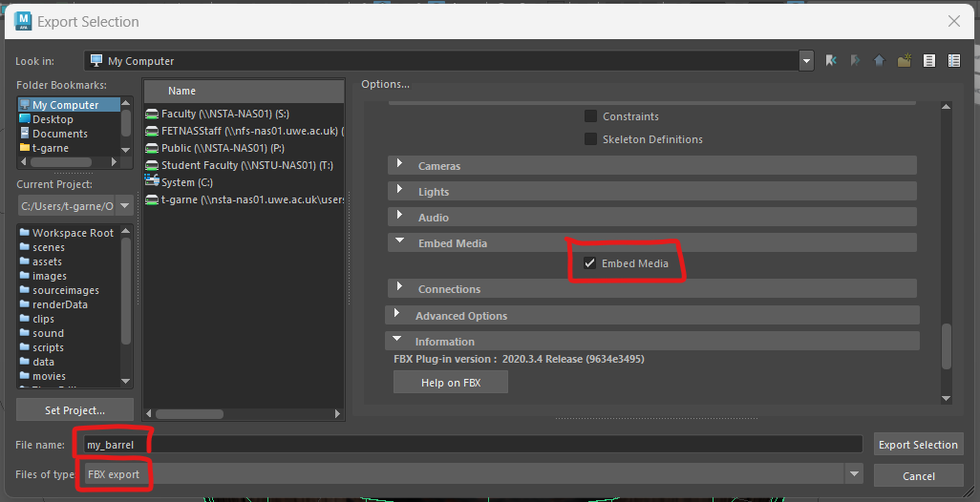This screenshot has width=980, height=502.
Task: Go forward to next folder
Action: pos(855,61)
